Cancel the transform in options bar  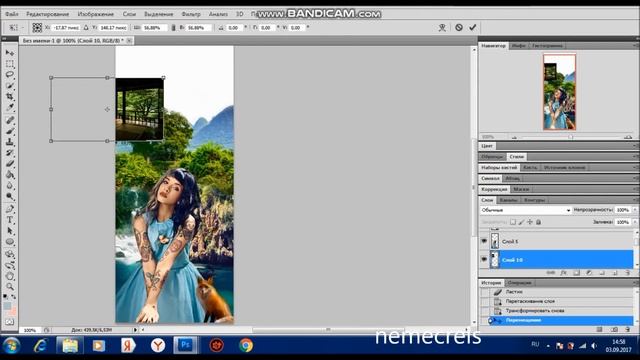click(459, 27)
